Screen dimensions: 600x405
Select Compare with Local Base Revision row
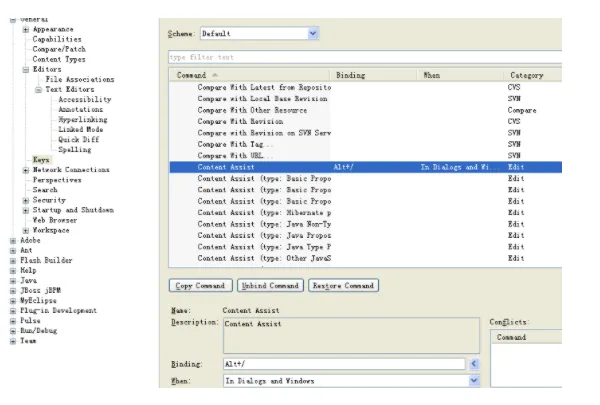pyautogui.click(x=365, y=99)
